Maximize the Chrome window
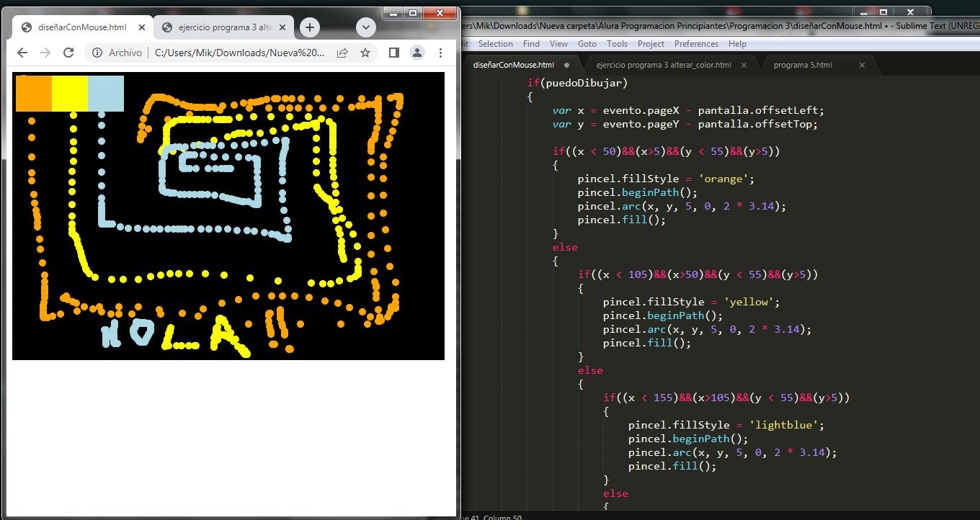The width and height of the screenshot is (980, 520). pyautogui.click(x=413, y=13)
